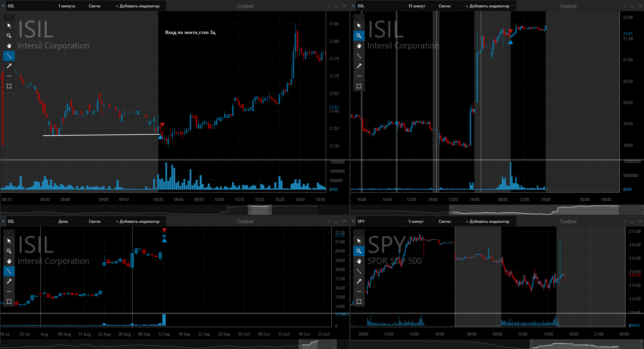Click the ISIL symbol field in the 15-minute chart

coord(381,6)
